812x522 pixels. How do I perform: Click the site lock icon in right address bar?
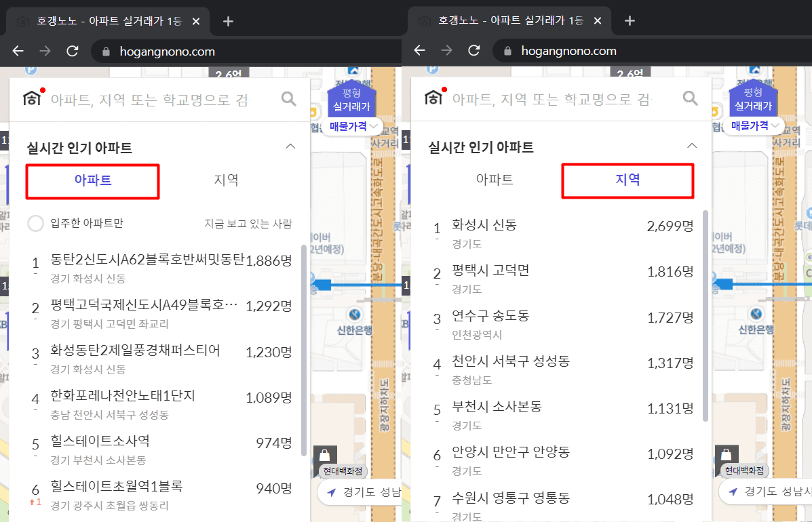(507, 52)
